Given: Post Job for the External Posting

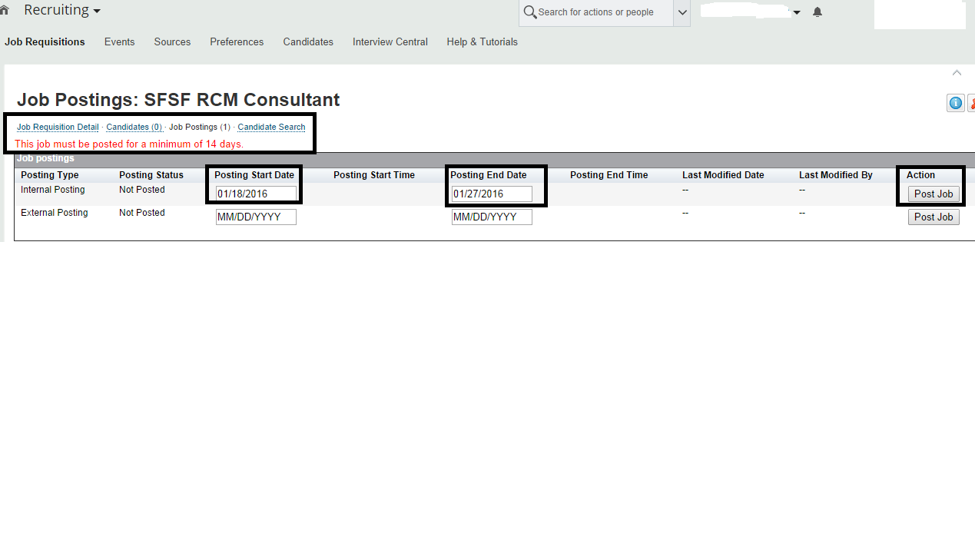Looking at the screenshot, I should pyautogui.click(x=934, y=217).
